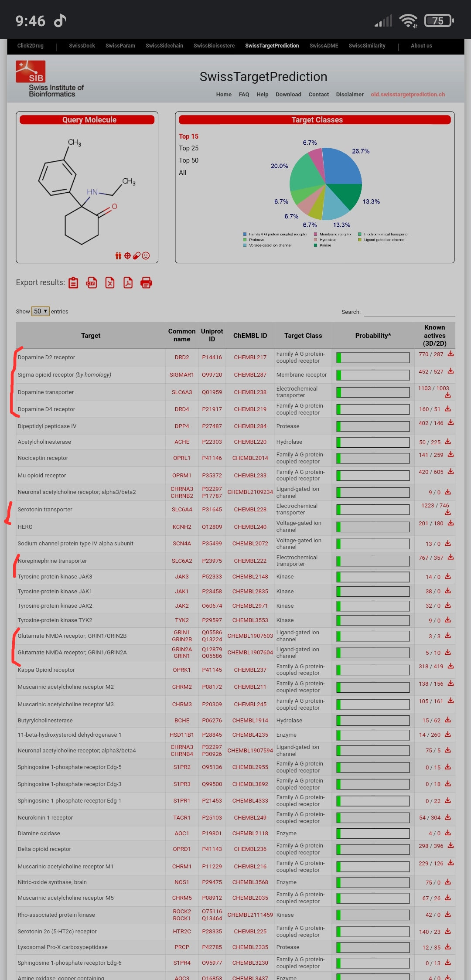
Task: Sort table by Probability column header
Action: [373, 336]
